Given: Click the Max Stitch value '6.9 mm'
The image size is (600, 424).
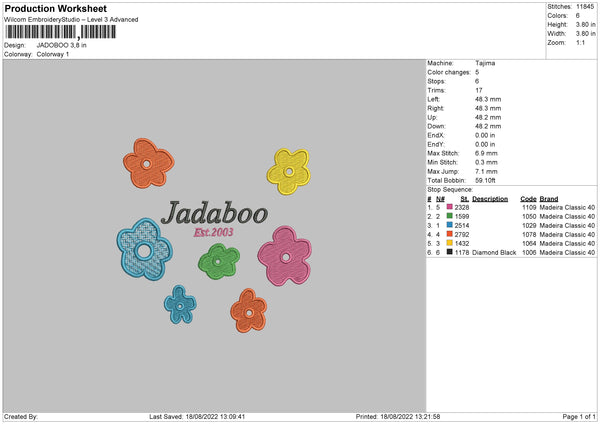Looking at the screenshot, I should point(486,153).
